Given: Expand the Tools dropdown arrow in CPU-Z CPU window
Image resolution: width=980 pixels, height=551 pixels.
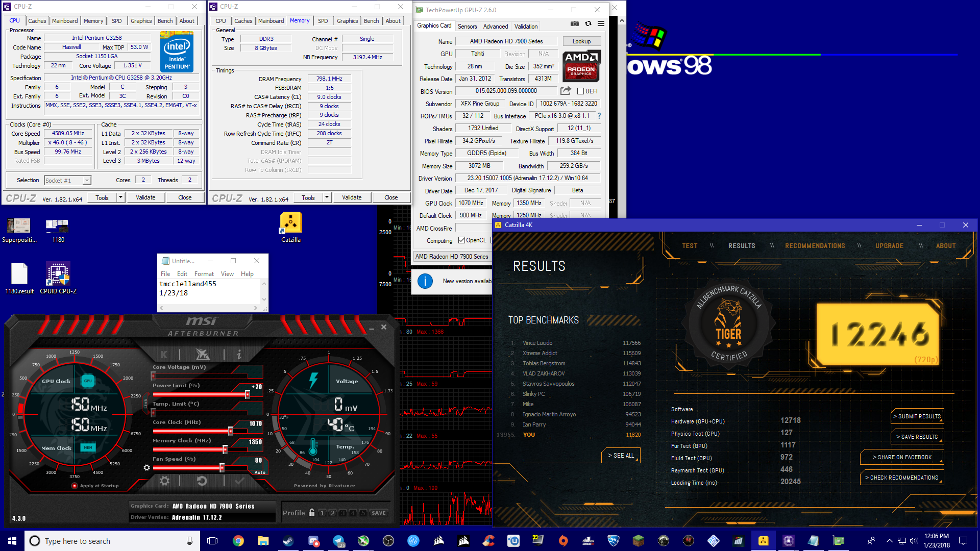Looking at the screenshot, I should click(120, 197).
